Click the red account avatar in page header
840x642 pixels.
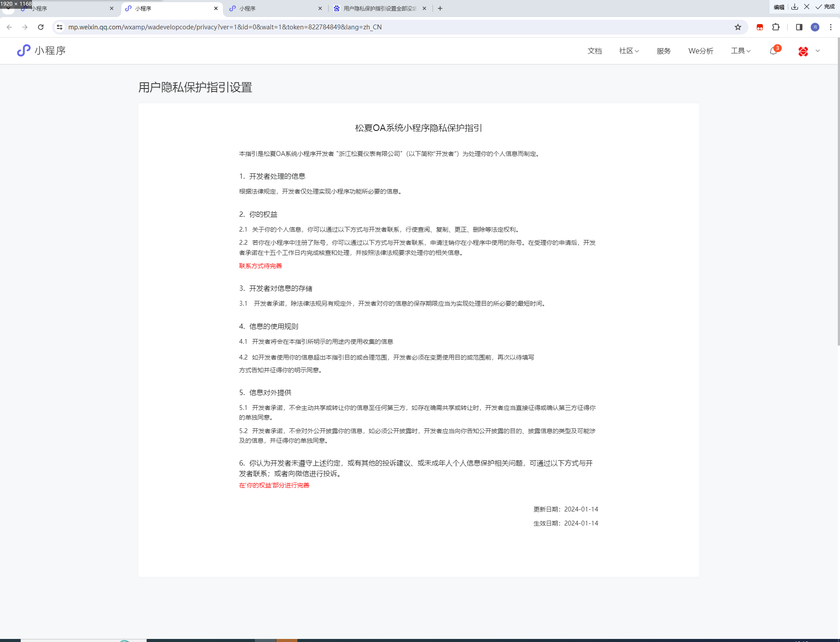click(803, 51)
